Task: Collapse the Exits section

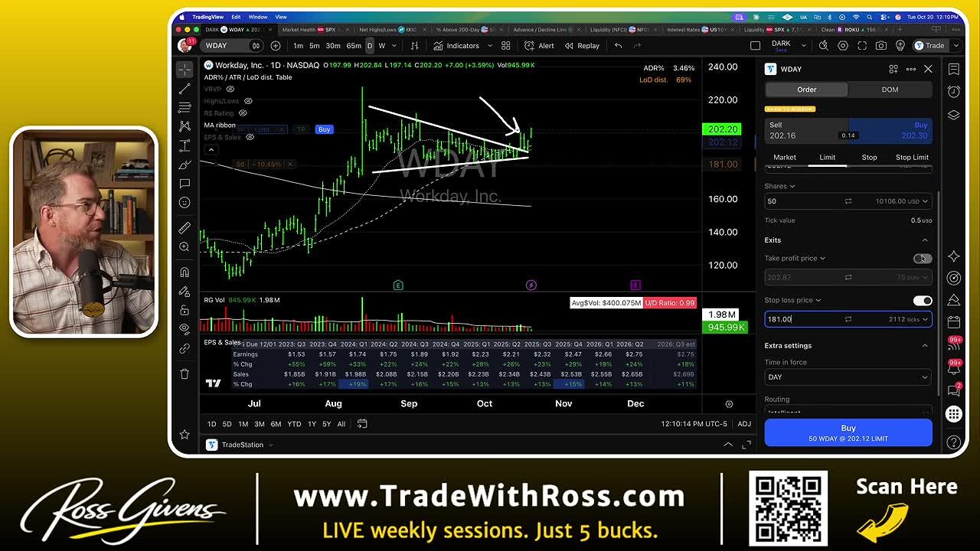Action: click(925, 240)
